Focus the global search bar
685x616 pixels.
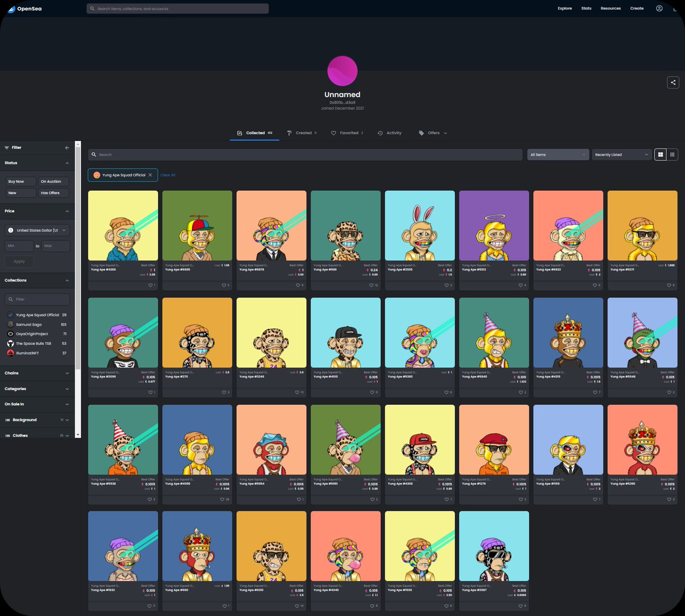click(x=178, y=9)
